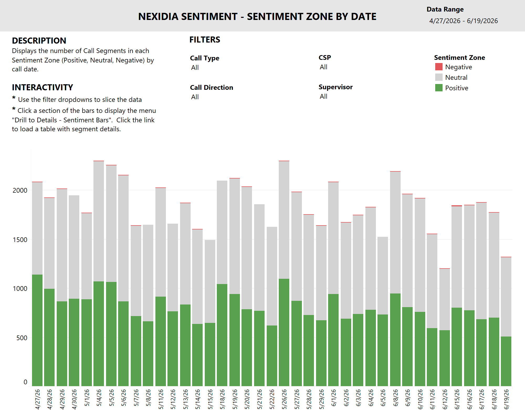The image size is (525, 420).
Task: Open the Call Direction filter dropdown
Action: [195, 97]
